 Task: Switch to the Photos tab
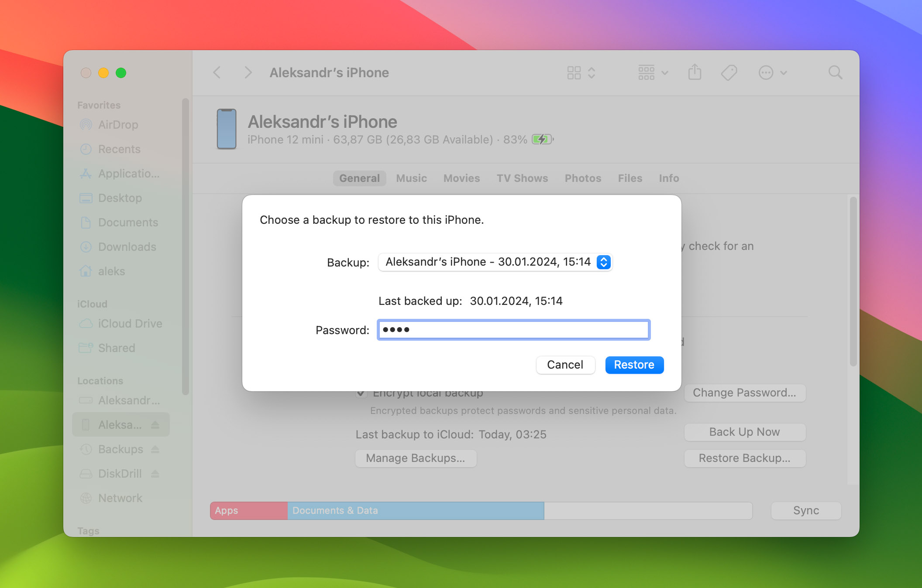coord(583,178)
